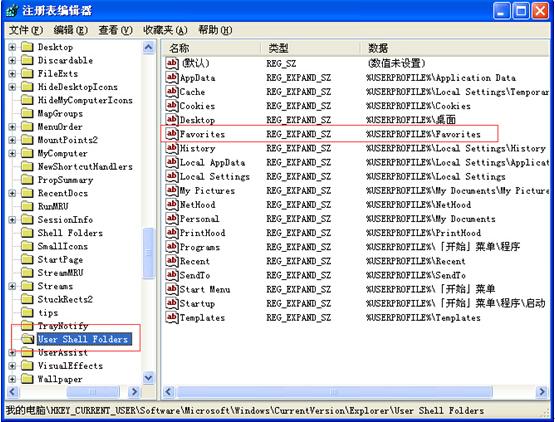The height and width of the screenshot is (422, 555).
Task: Click the ab icon of the Favorites value
Action: [172, 134]
